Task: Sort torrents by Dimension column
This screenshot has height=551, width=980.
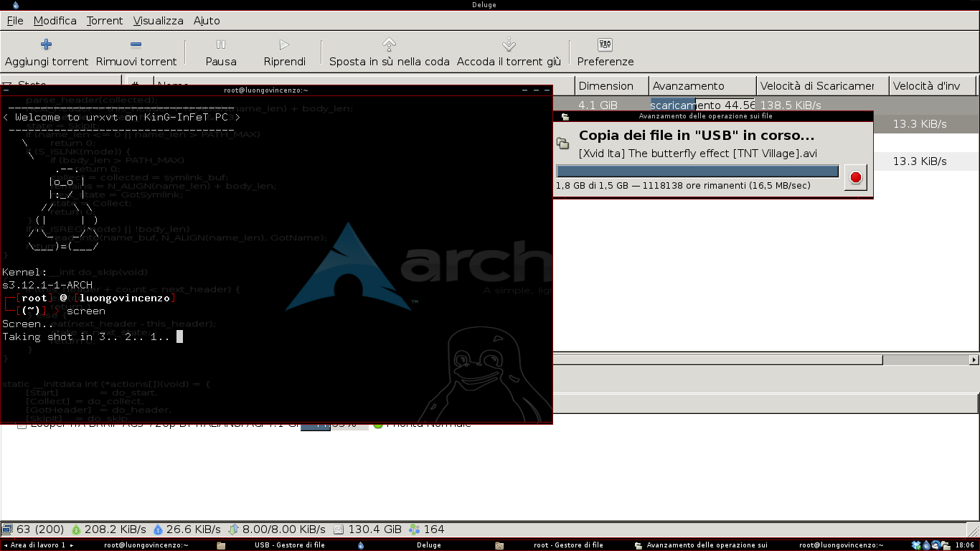Action: [611, 86]
